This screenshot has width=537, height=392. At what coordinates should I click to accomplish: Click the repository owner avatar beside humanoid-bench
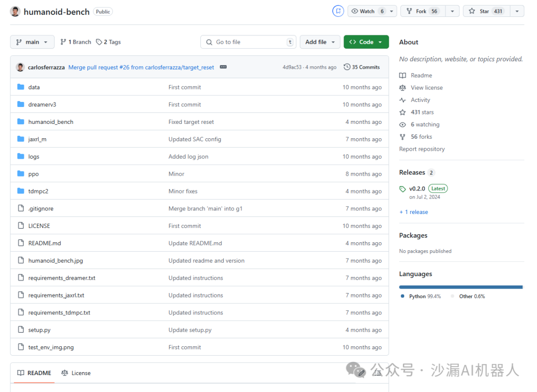[x=15, y=11]
